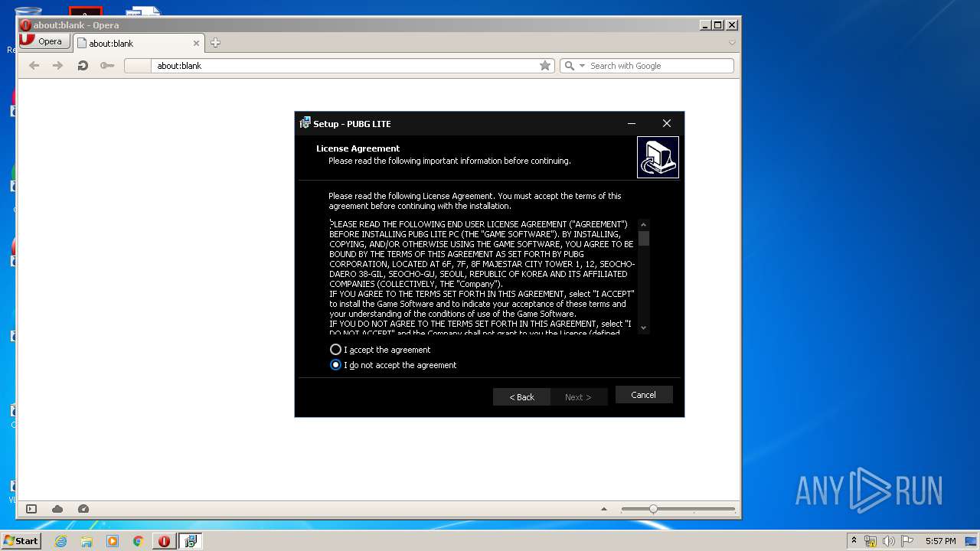This screenshot has width=980, height=551.
Task: Open Action Center flag icon
Action: pyautogui.click(x=907, y=541)
